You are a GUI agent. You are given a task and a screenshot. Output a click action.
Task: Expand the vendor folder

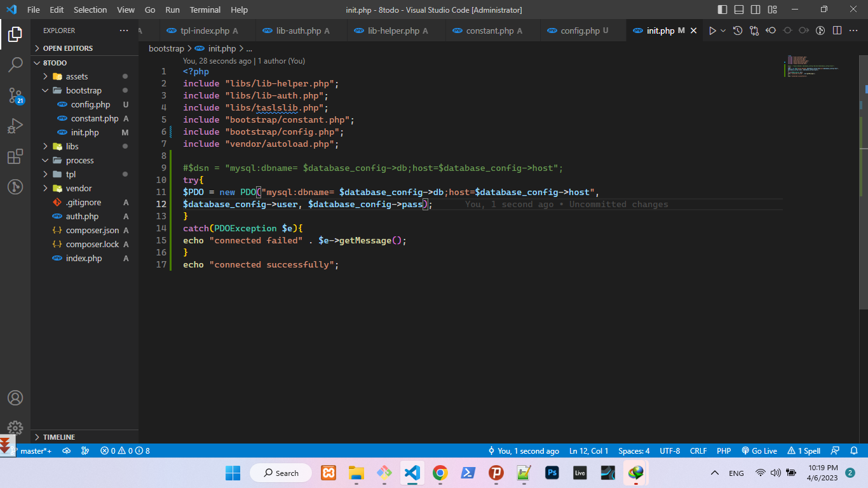pyautogui.click(x=85, y=188)
